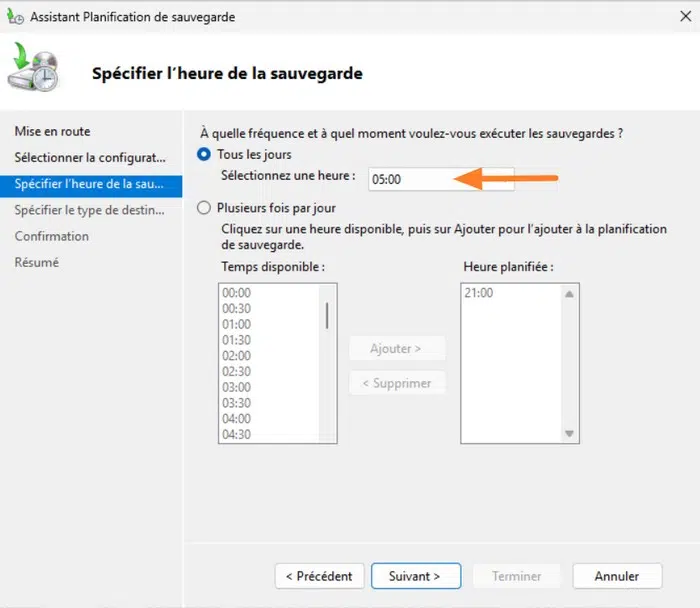Go to 'Sélectionner la configurat...' step
Screen dimensions: 700x608
[x=90, y=158]
